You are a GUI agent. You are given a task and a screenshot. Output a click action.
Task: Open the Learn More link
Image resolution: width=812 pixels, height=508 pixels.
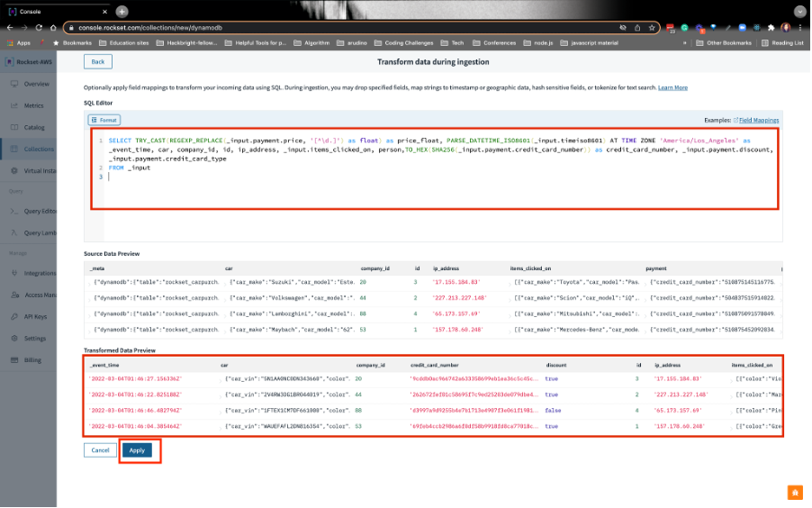(672, 88)
